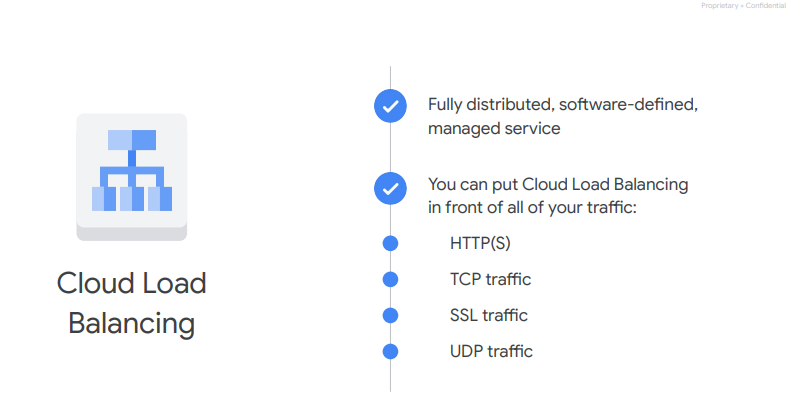Select the blue bullet next to UDP traffic
This screenshot has width=794, height=405.
(390, 351)
